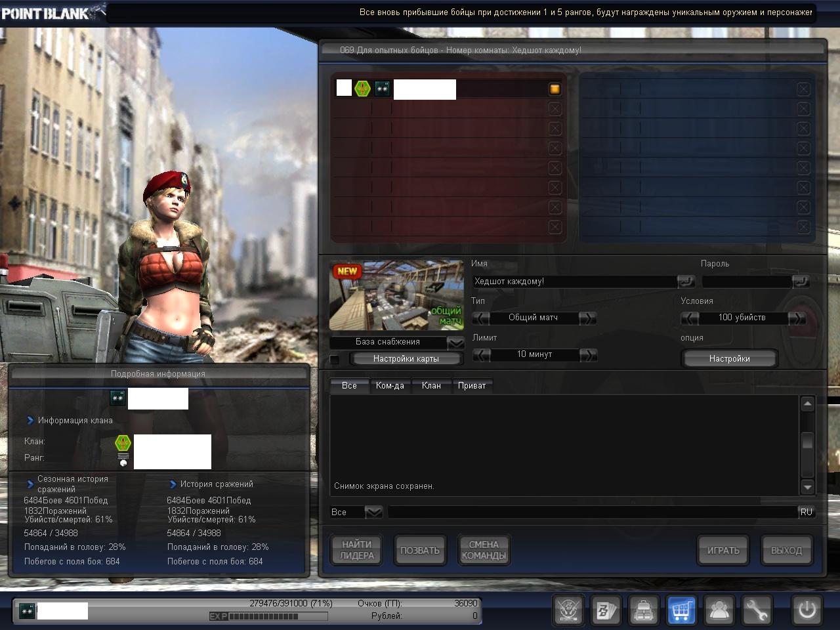
Task: Click the СМЕНА КОМАНДЫ button
Action: click(484, 550)
